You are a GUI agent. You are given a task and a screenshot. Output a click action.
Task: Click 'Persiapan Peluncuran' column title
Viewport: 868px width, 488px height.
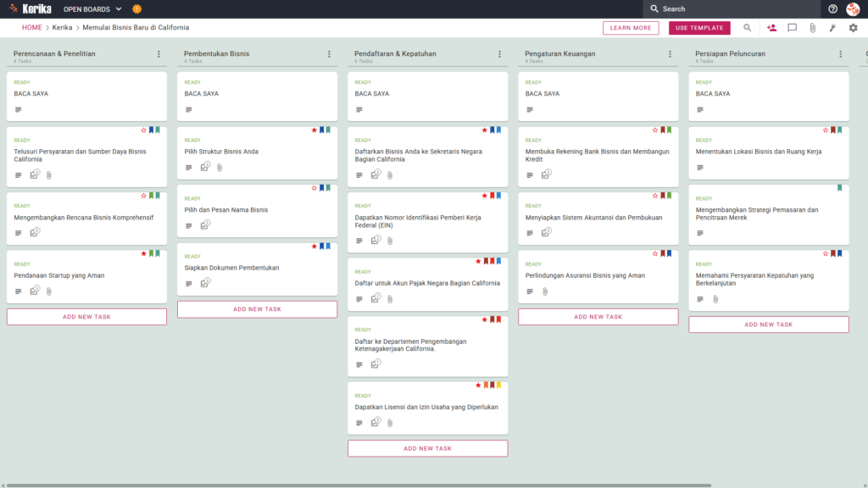pyautogui.click(x=730, y=53)
